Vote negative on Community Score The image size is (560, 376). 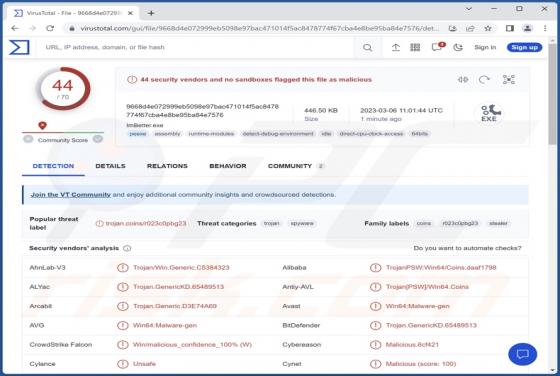[28, 140]
